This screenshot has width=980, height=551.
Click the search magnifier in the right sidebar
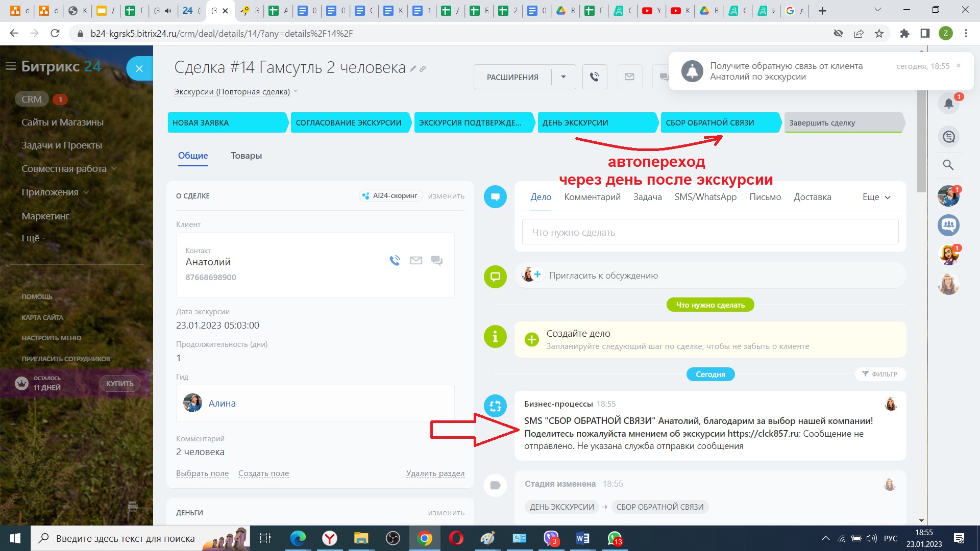pyautogui.click(x=948, y=165)
